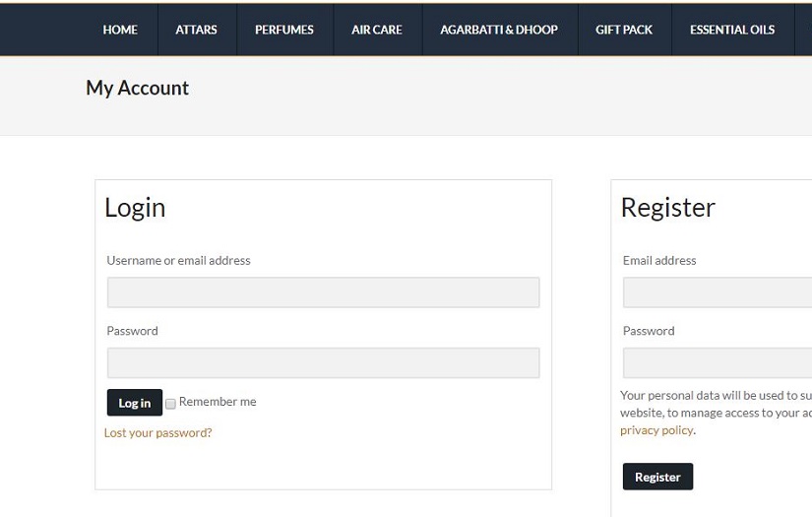Click the Username or email address label
This screenshot has height=517, width=812.
[178, 261]
